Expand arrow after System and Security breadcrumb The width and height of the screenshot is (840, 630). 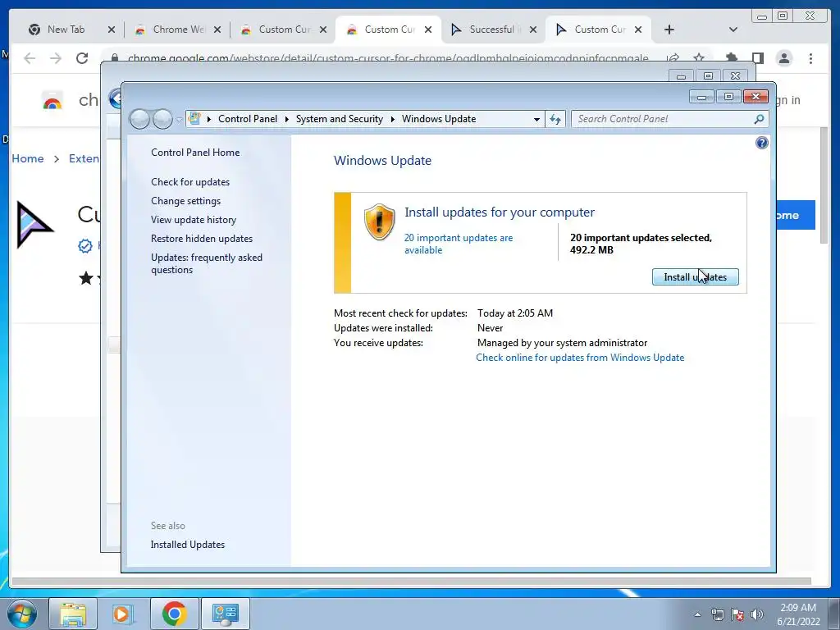tap(393, 119)
